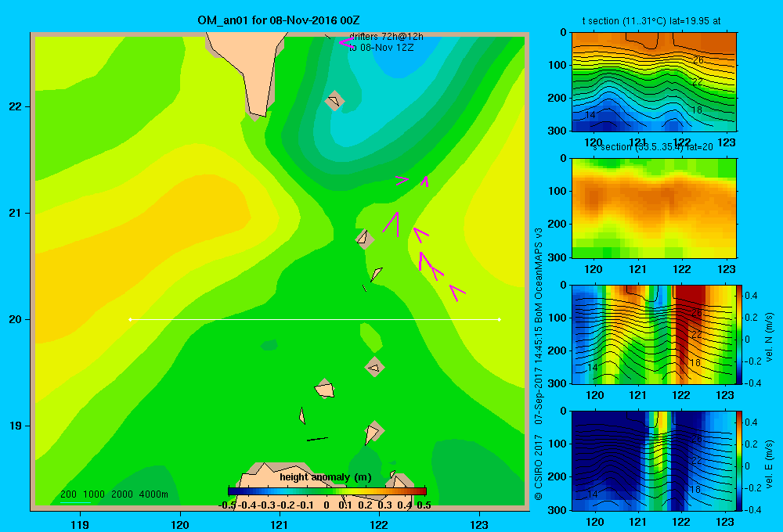The image size is (783, 532).
Task: Click the 'height anomaly (m)' legend title
Action: click(325, 477)
